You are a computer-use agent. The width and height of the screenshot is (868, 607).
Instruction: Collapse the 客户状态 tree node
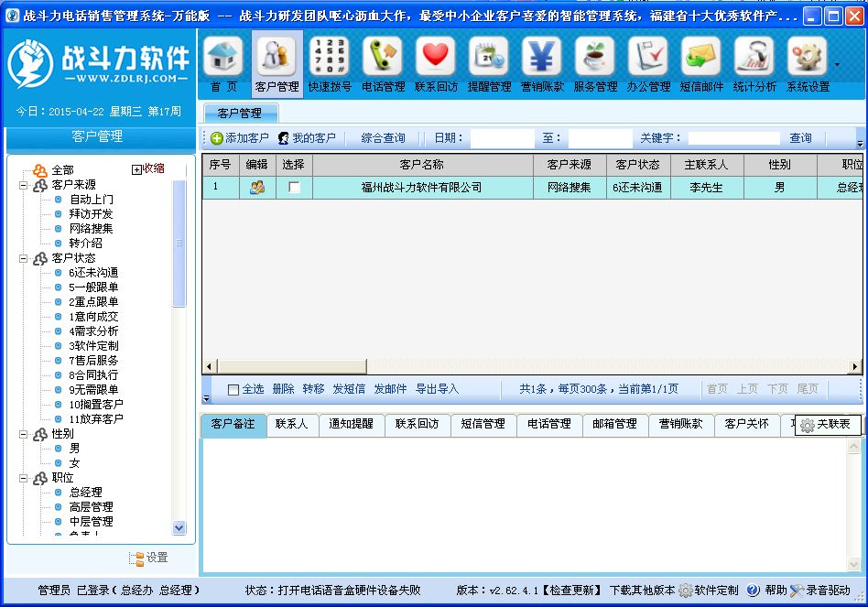click(x=23, y=258)
